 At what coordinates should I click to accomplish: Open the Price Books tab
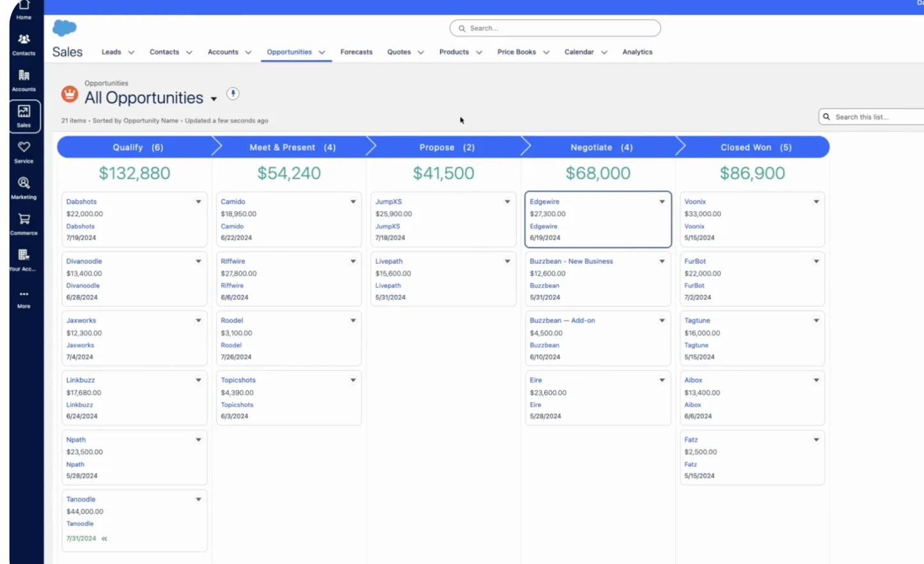coord(517,52)
